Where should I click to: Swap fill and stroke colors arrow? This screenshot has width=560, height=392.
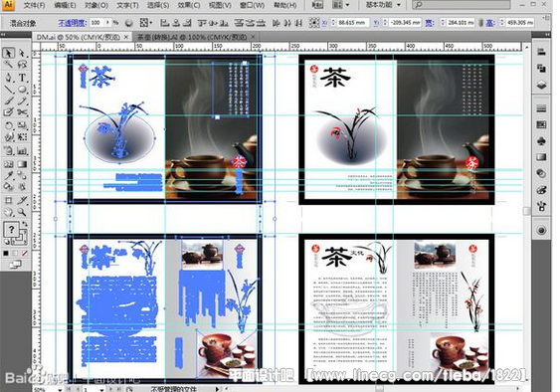pyautogui.click(x=25, y=224)
